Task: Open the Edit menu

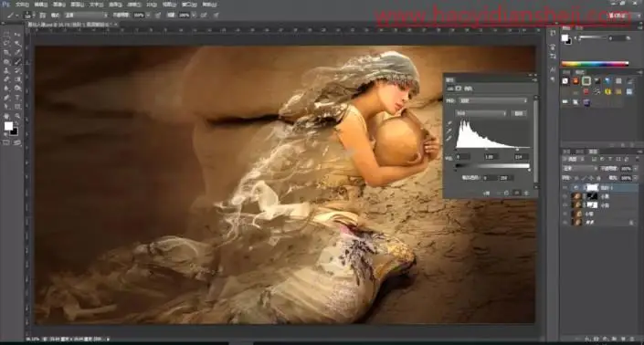Action: (41, 5)
